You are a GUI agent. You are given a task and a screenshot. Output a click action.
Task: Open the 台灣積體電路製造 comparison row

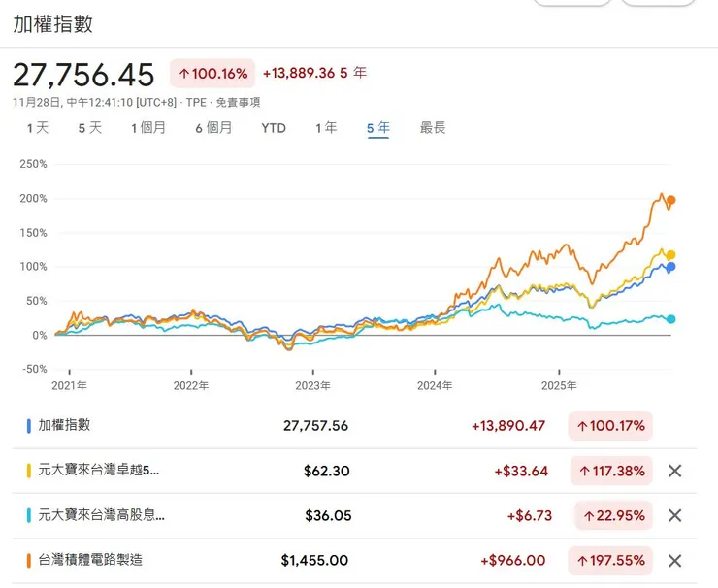(x=355, y=561)
